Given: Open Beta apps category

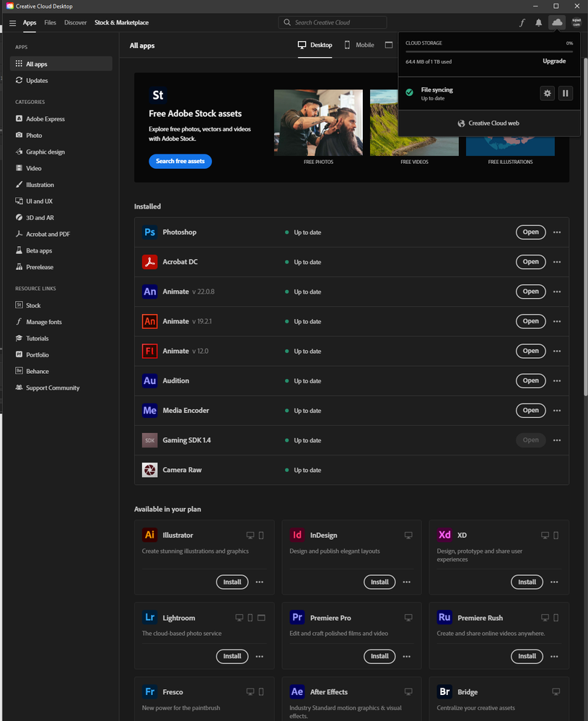Looking at the screenshot, I should coord(61,250).
